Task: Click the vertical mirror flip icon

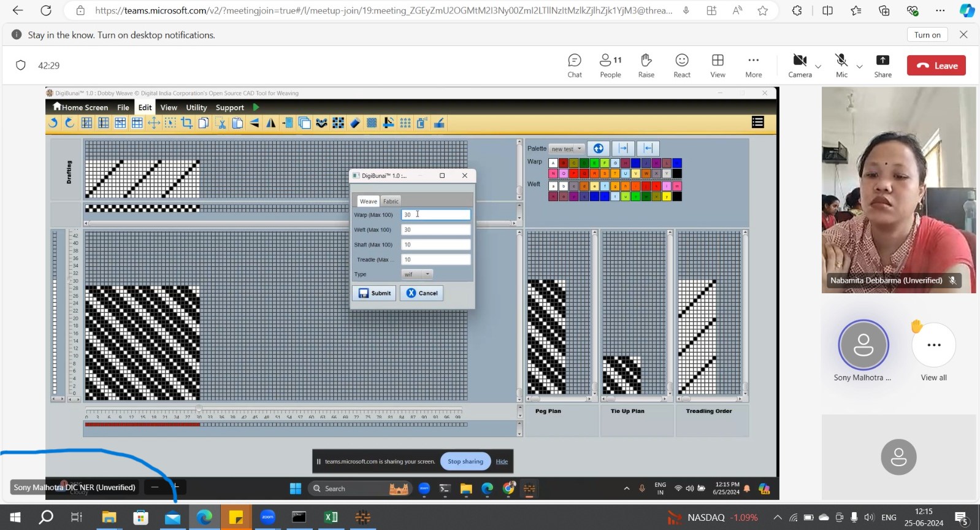Action: pyautogui.click(x=255, y=123)
